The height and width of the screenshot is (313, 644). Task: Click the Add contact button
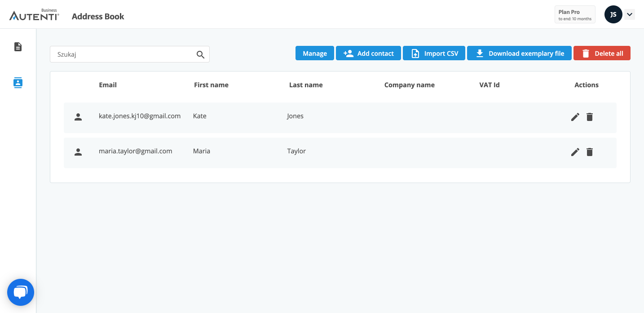(368, 54)
